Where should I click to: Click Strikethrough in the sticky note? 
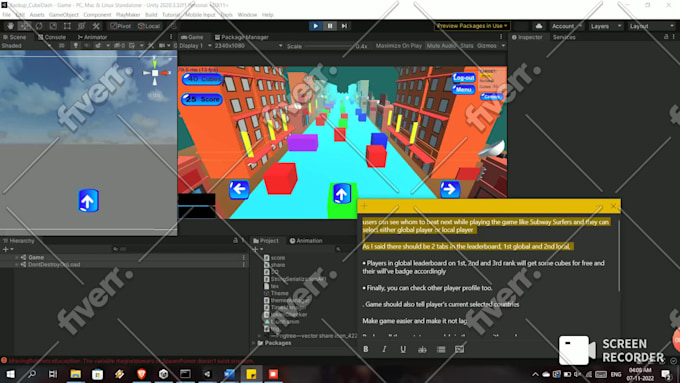pyautogui.click(x=422, y=349)
